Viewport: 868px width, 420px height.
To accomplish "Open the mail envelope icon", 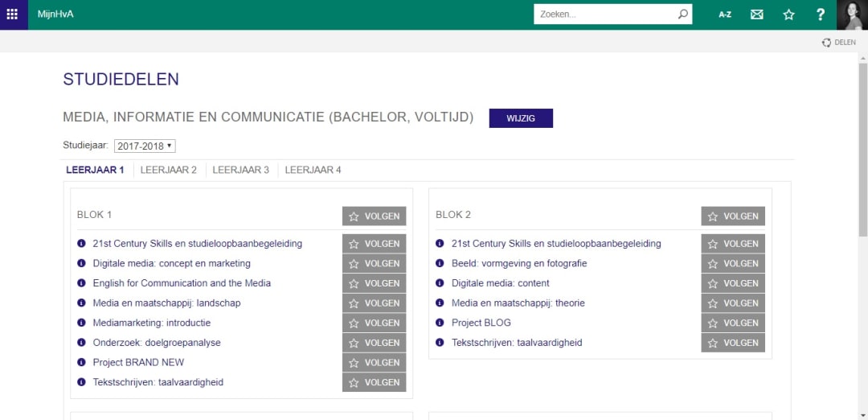I will pos(757,15).
